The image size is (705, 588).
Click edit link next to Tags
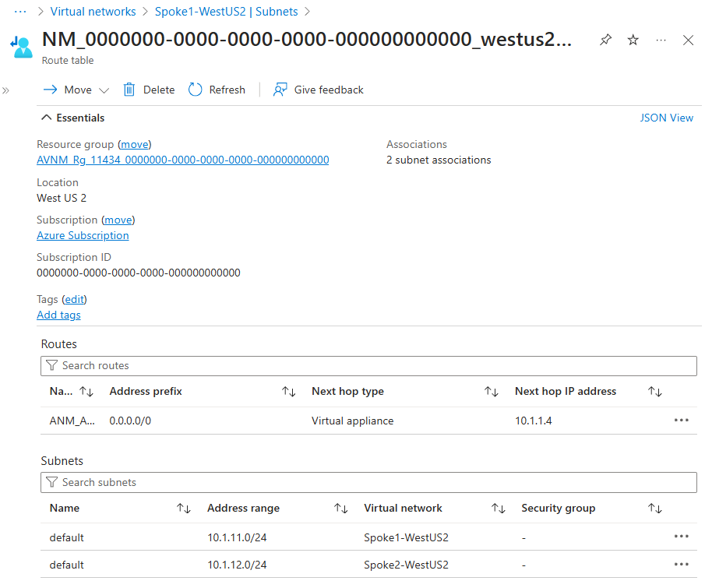pos(74,299)
